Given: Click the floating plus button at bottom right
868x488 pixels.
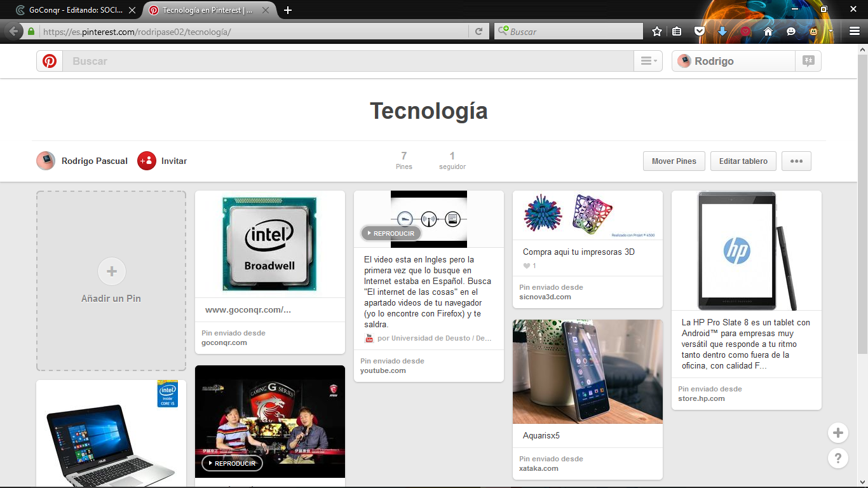Looking at the screenshot, I should click(838, 433).
